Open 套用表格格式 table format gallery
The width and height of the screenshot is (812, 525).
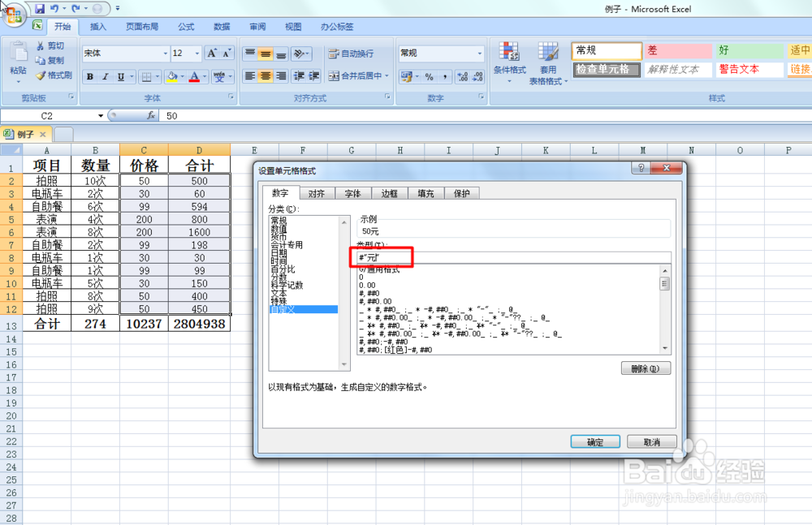tap(548, 63)
